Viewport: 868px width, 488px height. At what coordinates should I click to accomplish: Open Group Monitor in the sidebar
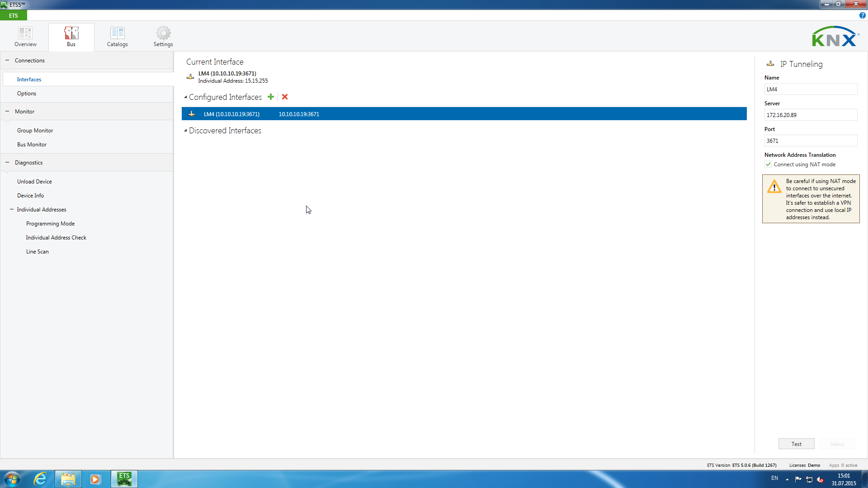point(35,131)
